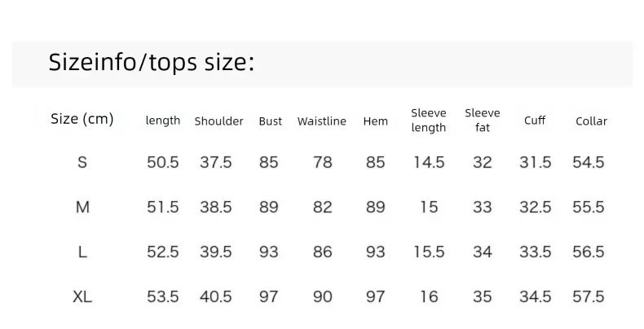Image resolution: width=644 pixels, height=329 pixels.
Task: Select the XL size row label
Action: pos(82,296)
